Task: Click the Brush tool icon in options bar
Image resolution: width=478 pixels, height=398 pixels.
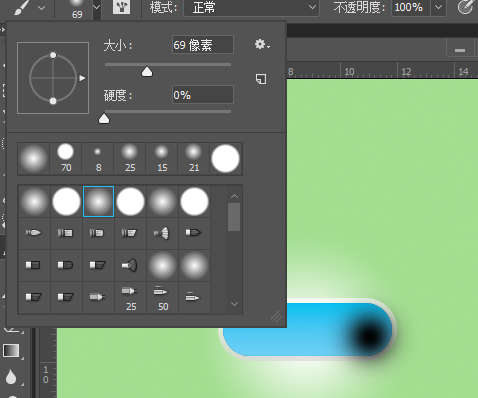Action: pyautogui.click(x=22, y=7)
